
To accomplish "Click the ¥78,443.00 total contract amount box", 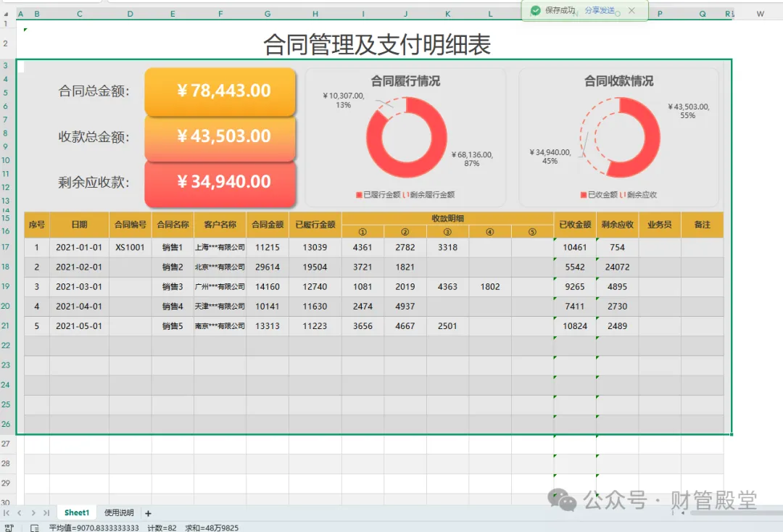I will pos(220,91).
